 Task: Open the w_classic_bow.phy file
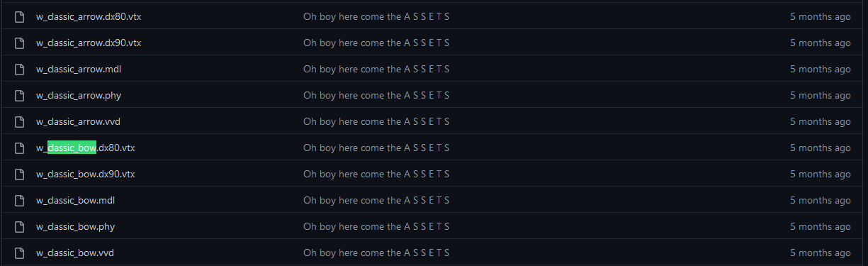[76, 226]
